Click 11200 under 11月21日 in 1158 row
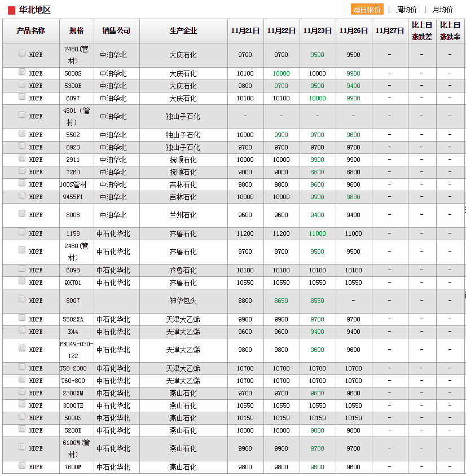Screen dimensions: 466x476 click(245, 233)
